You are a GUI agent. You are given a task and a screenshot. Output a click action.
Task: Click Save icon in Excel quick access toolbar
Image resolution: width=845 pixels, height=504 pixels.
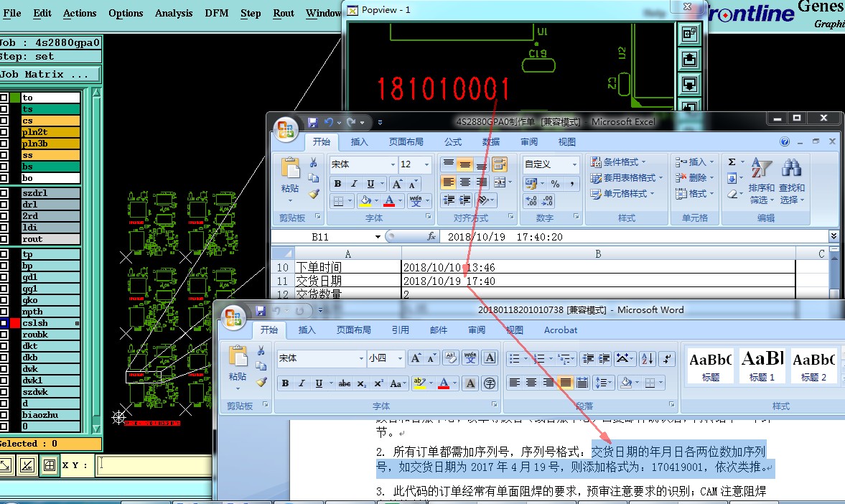(312, 123)
